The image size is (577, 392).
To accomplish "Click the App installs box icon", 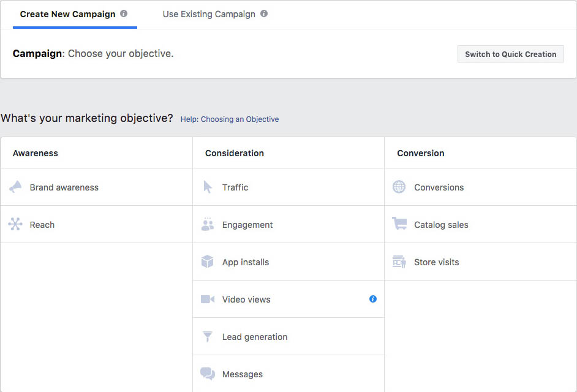I will 208,262.
